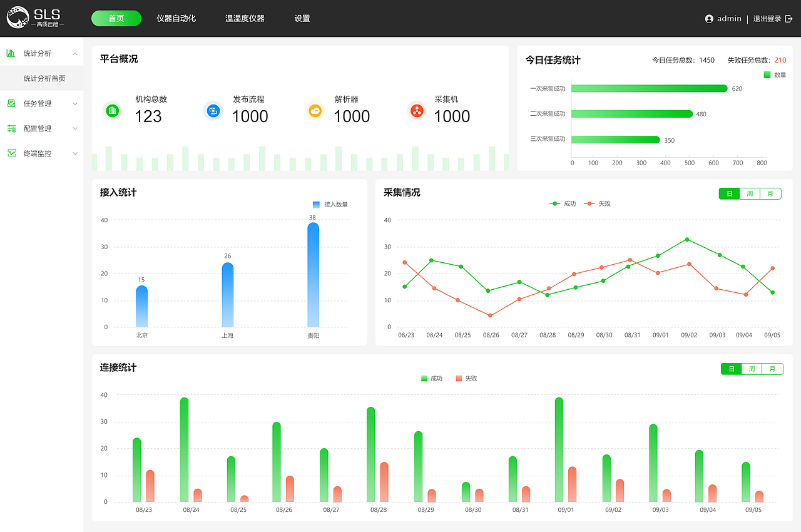The image size is (801, 532).
Task: Click the 09/02 success point in 采集情况
Action: [686, 240]
